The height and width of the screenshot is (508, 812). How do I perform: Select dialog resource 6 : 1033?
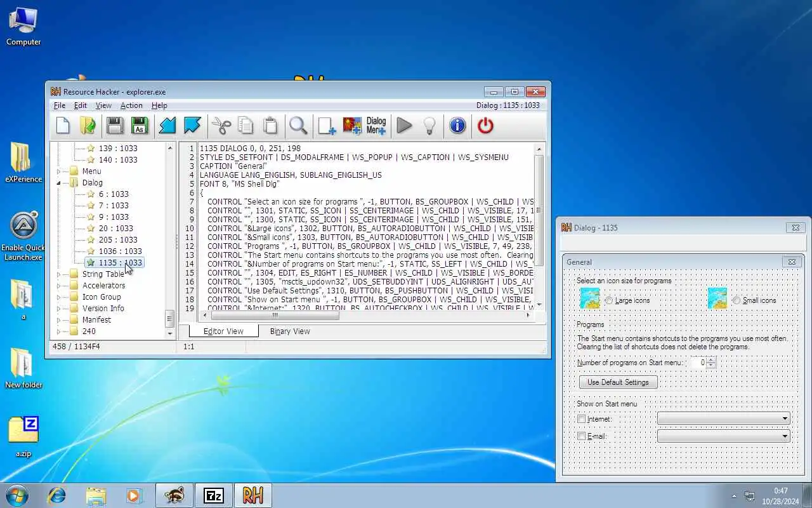[114, 194]
